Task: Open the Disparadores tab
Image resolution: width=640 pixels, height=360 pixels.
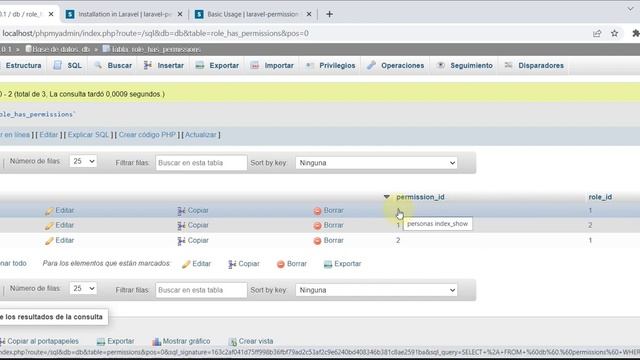Action: [534, 65]
